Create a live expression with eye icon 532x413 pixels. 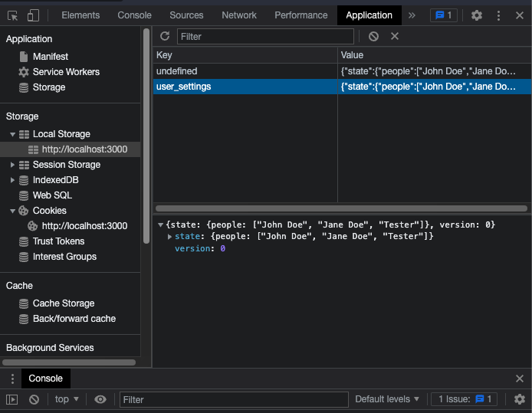pos(100,399)
